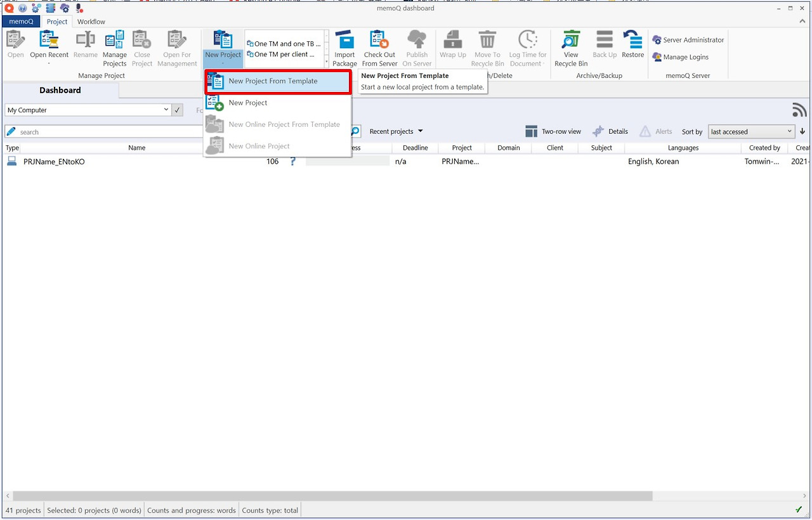Viewport: 812px width, 520px height.
Task: Click 'English, Korean' languages cell
Action: pyautogui.click(x=653, y=162)
